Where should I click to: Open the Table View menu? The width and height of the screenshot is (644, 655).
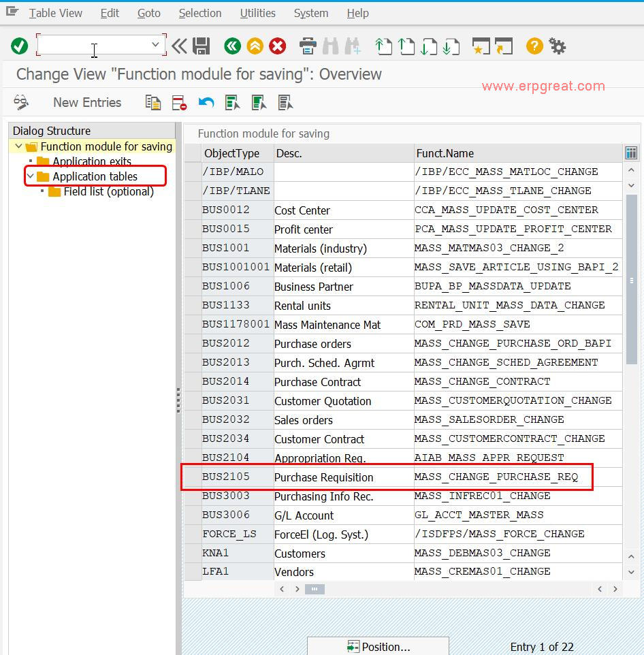pos(56,14)
